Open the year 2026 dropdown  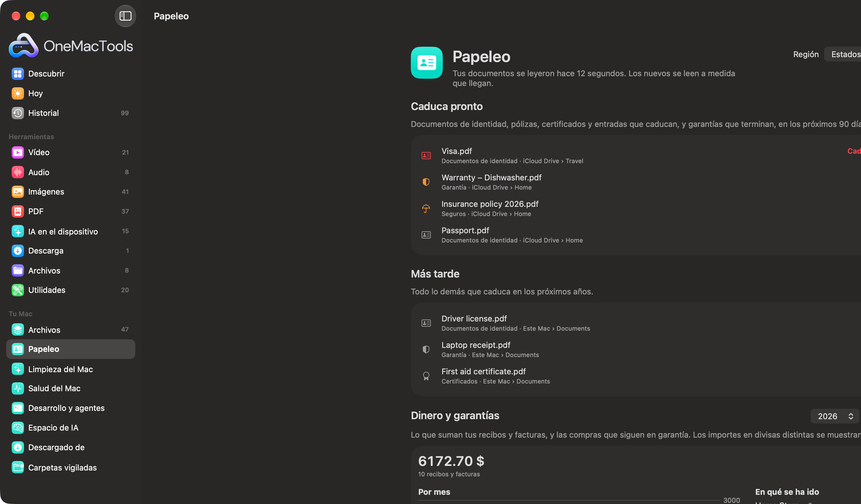click(835, 416)
